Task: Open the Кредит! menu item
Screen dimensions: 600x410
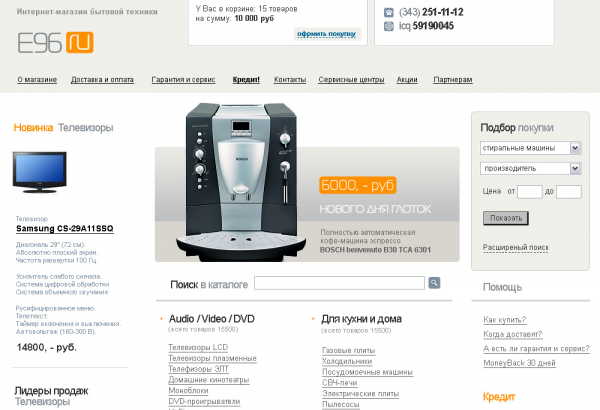Action: point(246,80)
